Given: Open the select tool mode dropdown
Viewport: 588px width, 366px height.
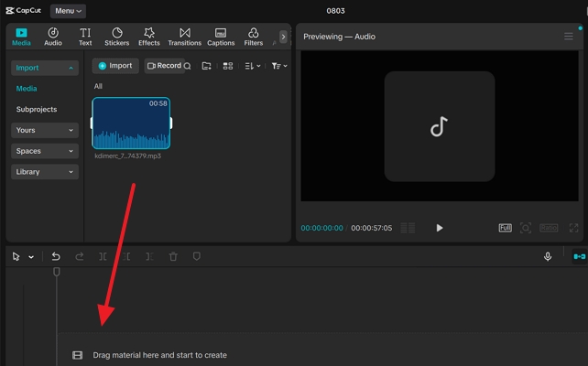Looking at the screenshot, I should 31,257.
